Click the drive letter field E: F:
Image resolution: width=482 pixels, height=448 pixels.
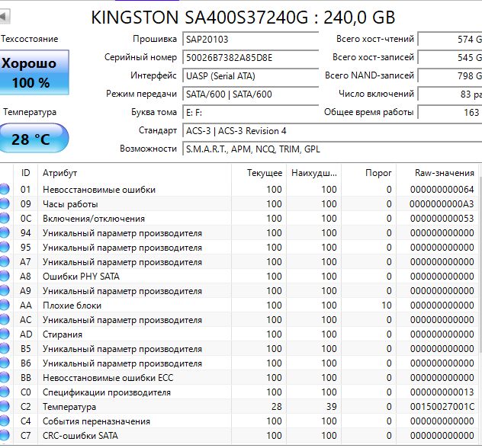tap(250, 113)
